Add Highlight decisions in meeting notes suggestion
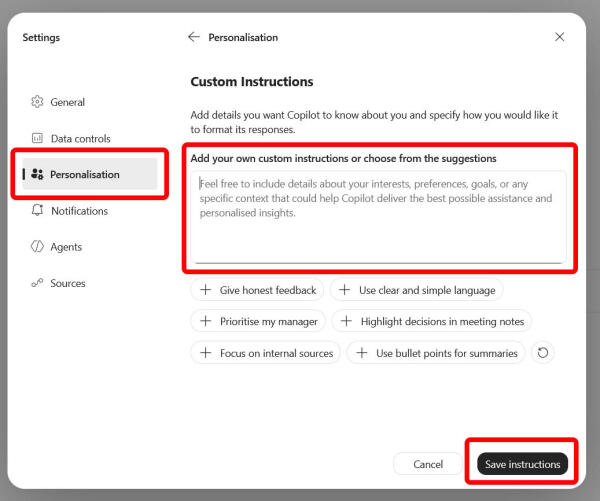The height and width of the screenshot is (501, 600). 432,321
